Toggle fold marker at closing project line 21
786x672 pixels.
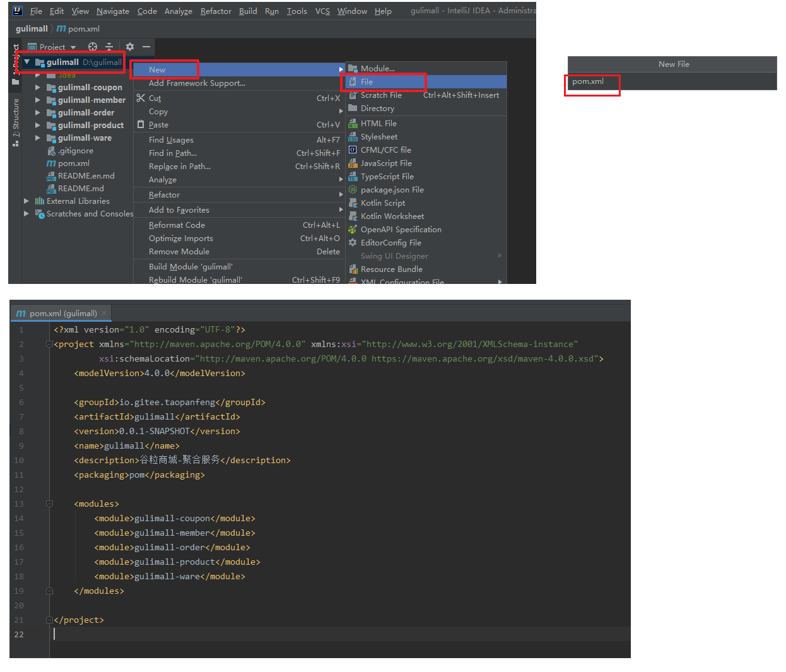tap(49, 620)
